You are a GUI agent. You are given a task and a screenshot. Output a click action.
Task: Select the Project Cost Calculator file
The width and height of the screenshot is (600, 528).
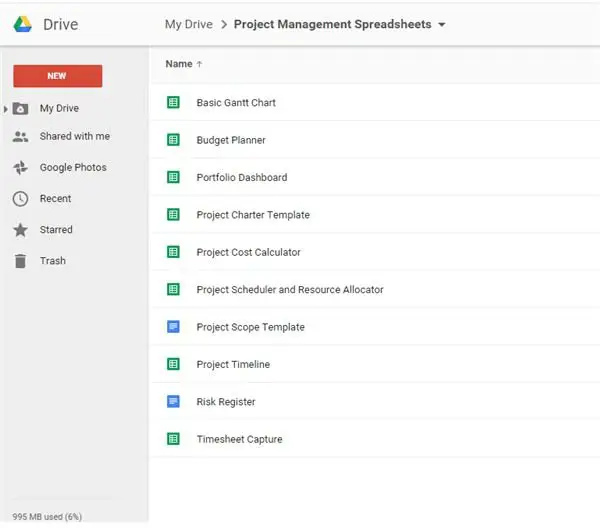point(248,253)
